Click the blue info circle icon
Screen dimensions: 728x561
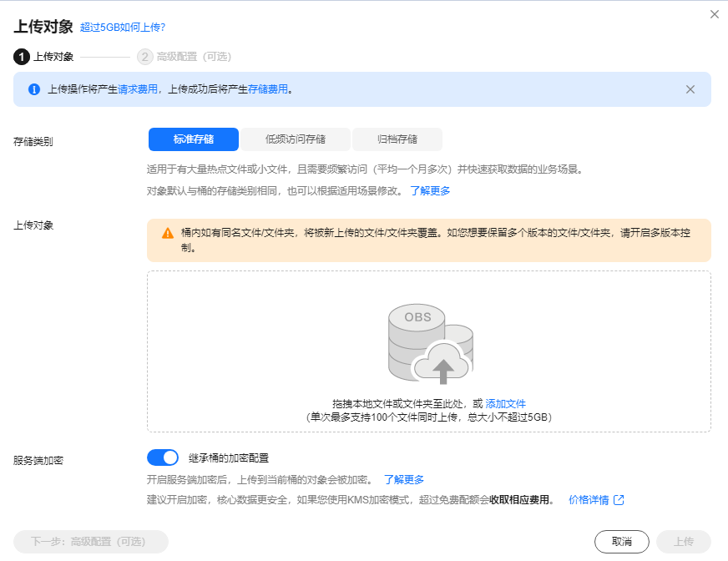pyautogui.click(x=34, y=89)
